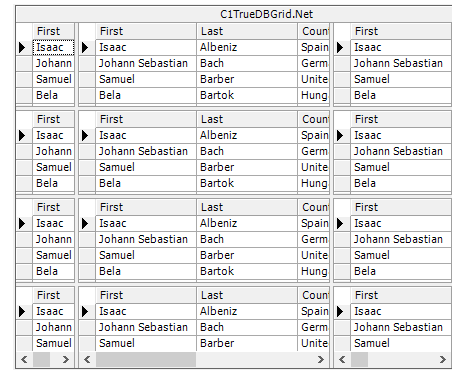Image resolution: width=456 pixels, height=378 pixels.
Task: Click the current-row arrow beside Isaac in the top right grid
Action: 342,47
